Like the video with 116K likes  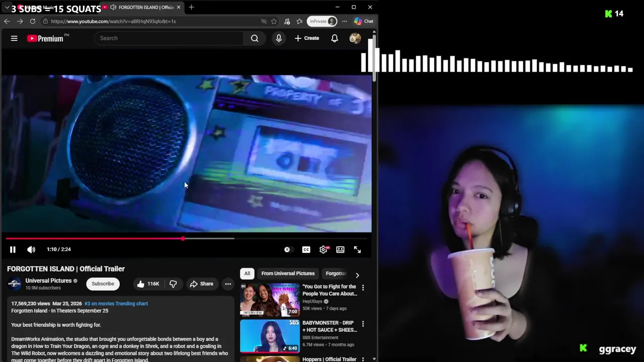[x=148, y=284]
